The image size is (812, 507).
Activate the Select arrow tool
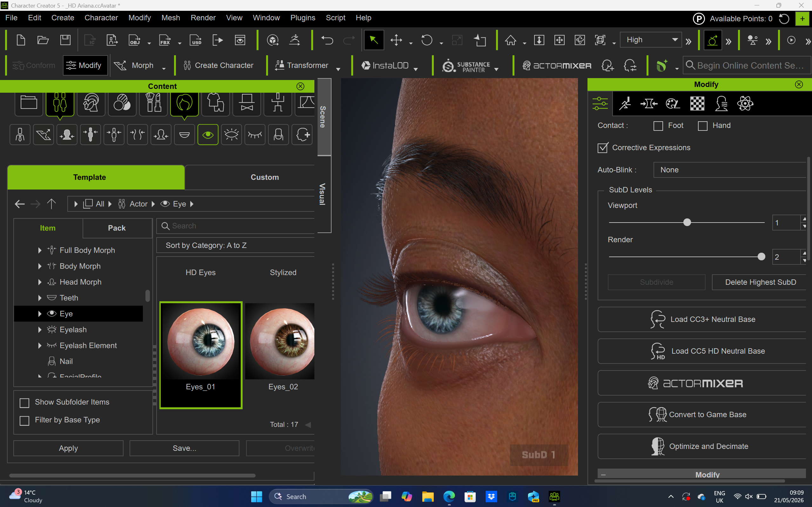tap(374, 40)
